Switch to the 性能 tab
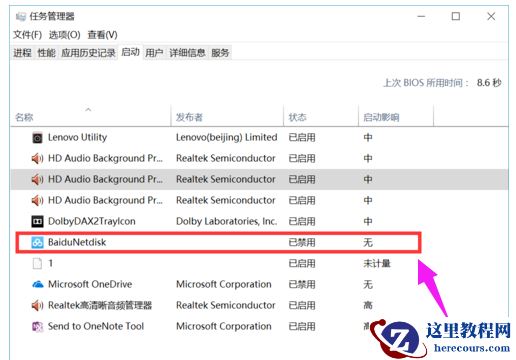This screenshot has height=360, width=516. [46, 53]
